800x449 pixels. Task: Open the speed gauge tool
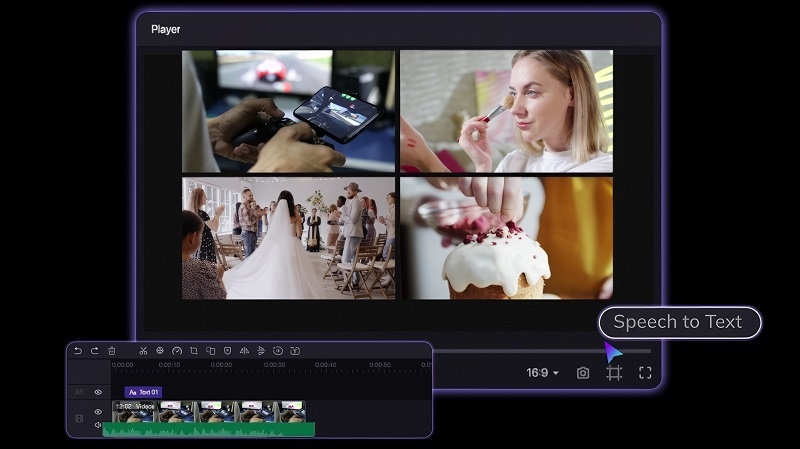pyautogui.click(x=177, y=351)
